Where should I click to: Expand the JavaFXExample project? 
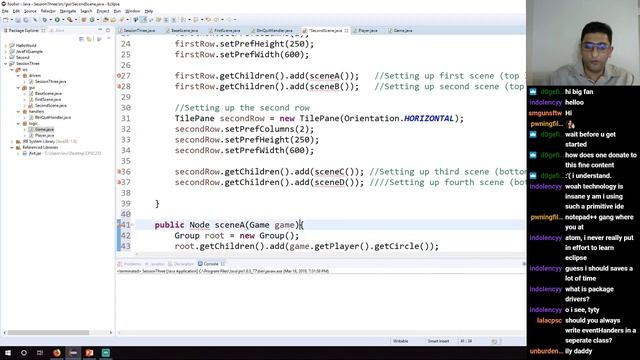coord(5,51)
